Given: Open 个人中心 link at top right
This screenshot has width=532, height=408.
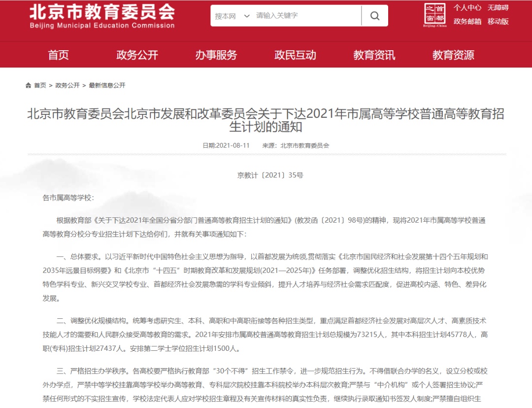Looking at the screenshot, I should click(x=467, y=7).
